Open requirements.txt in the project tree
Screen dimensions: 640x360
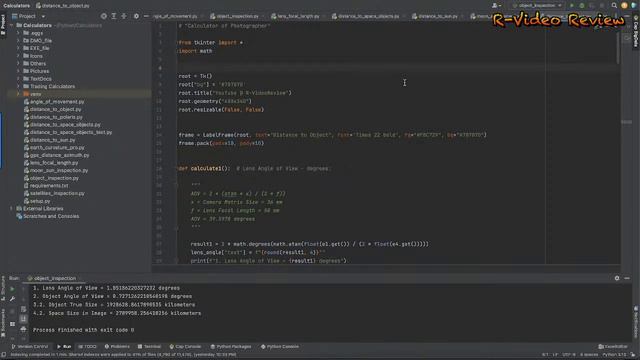pyautogui.click(x=46, y=186)
